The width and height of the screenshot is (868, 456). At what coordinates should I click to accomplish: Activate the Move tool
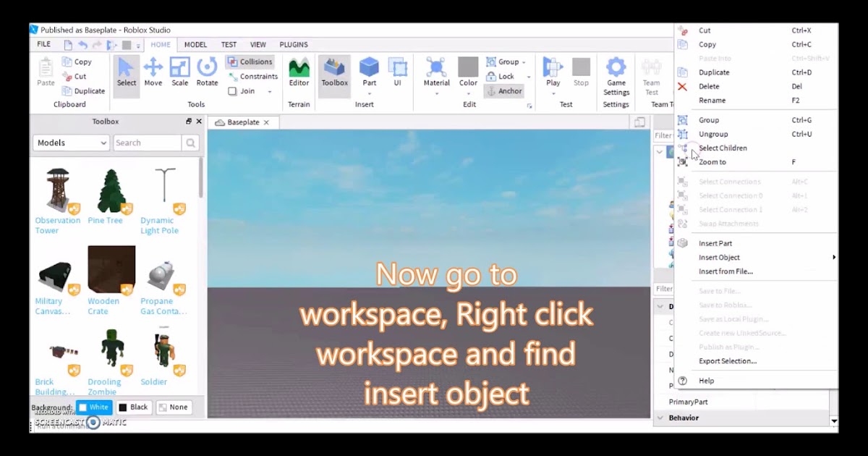(153, 72)
